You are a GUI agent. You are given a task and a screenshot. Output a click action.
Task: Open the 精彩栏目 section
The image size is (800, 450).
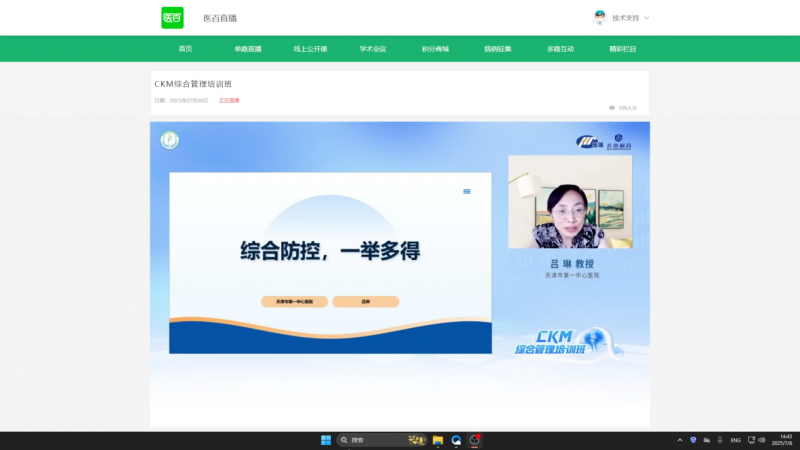pos(622,49)
